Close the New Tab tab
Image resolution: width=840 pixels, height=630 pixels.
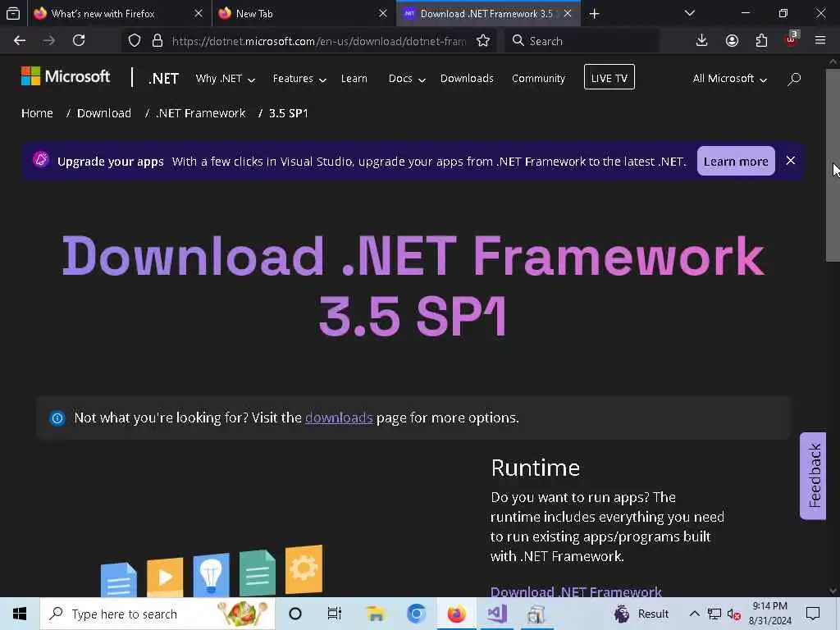point(382,14)
